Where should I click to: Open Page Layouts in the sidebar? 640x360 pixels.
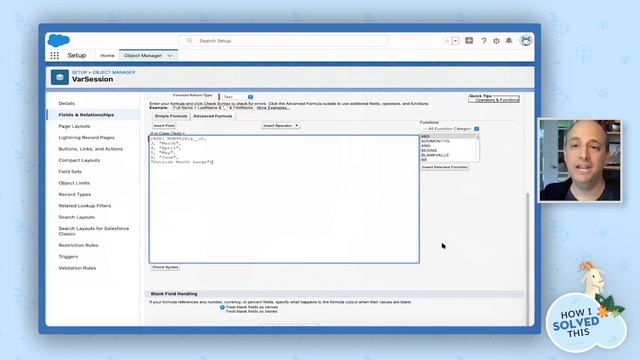click(74, 127)
